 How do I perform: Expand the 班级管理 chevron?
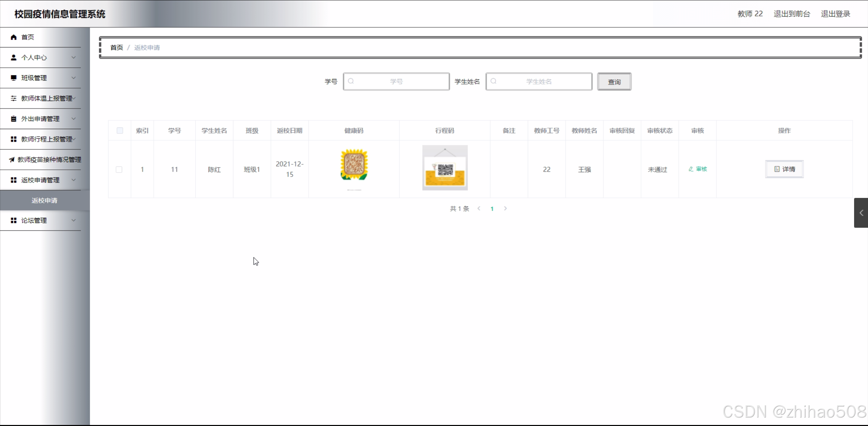tap(74, 78)
